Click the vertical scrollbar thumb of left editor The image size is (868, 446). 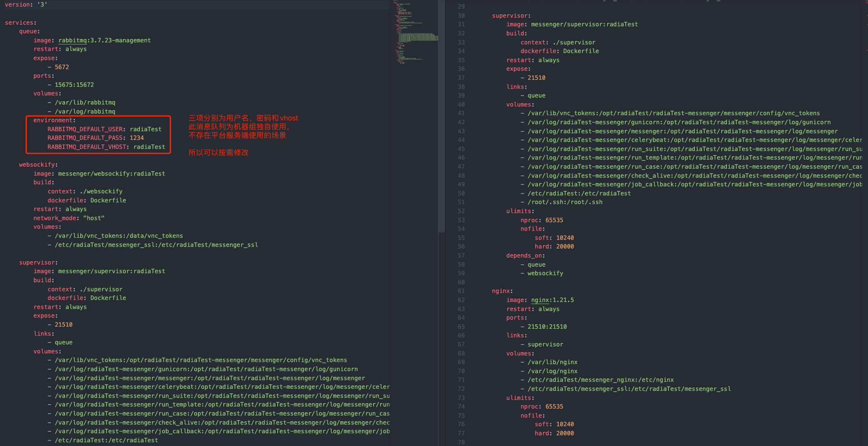(x=441, y=116)
